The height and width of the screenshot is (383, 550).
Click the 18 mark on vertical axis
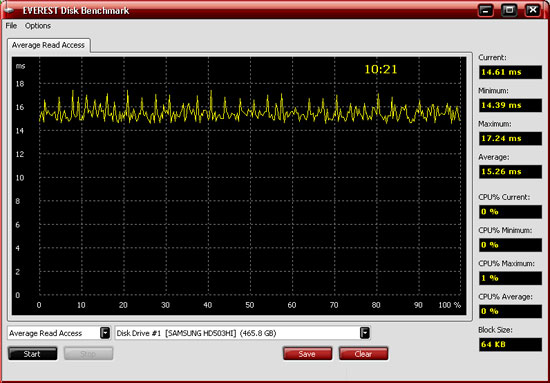click(20, 83)
